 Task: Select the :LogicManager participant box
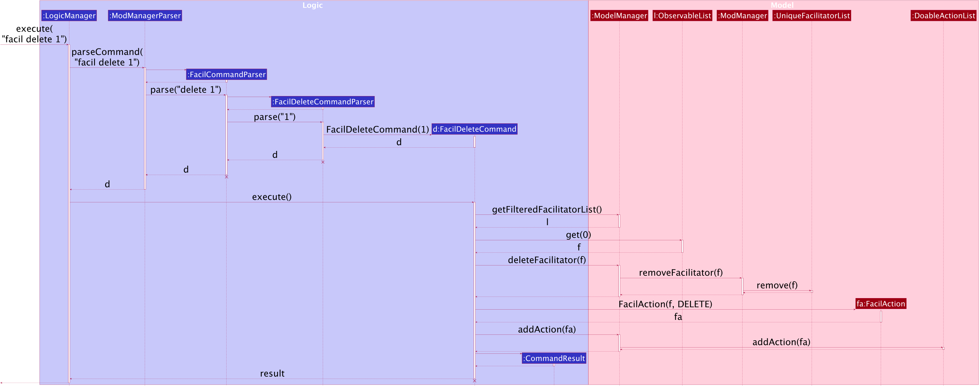click(x=69, y=16)
